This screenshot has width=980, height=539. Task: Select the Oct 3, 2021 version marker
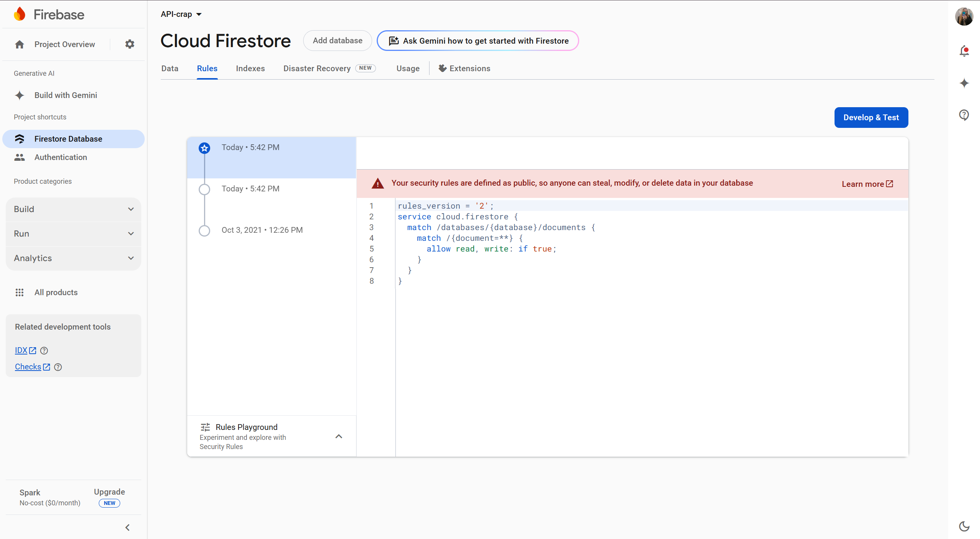[x=204, y=231]
